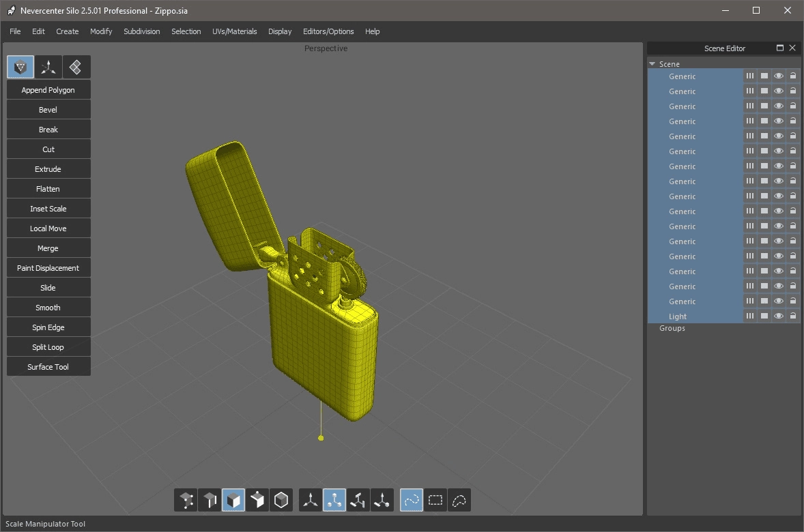Open the Selection menu
The height and width of the screenshot is (532, 804).
[x=186, y=31]
